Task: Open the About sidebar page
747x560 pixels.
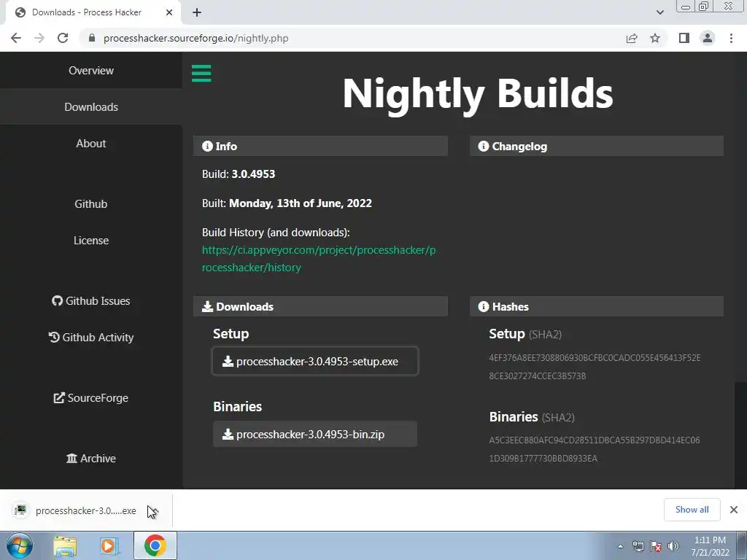Action: [x=91, y=144]
